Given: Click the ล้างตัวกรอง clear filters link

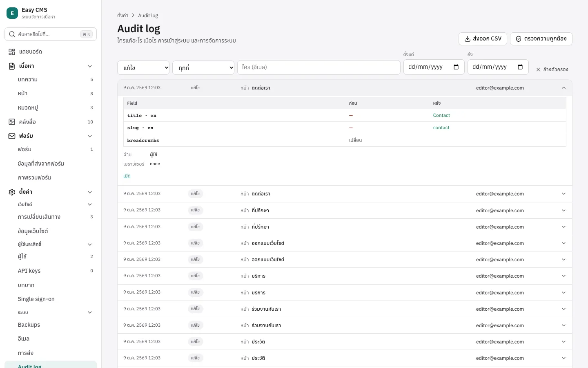Looking at the screenshot, I should [x=552, y=70].
